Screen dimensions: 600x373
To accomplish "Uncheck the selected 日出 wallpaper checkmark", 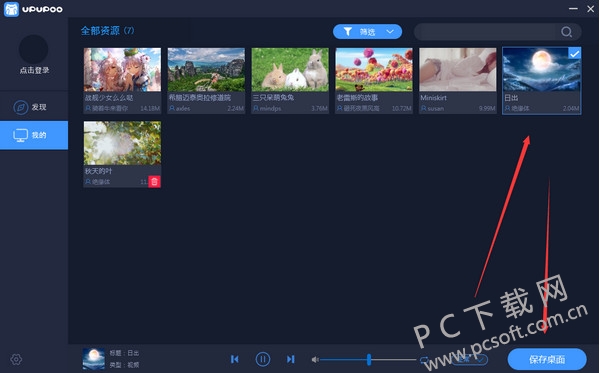I will 574,54.
